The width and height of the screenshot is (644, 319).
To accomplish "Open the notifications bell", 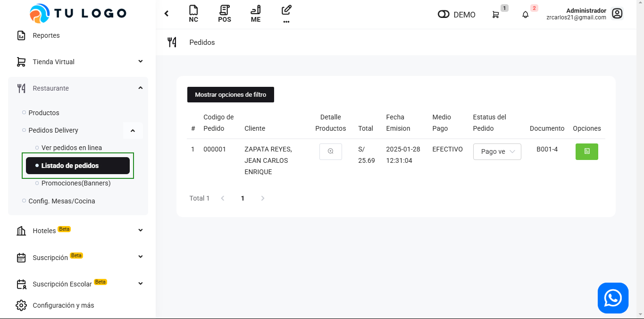I will [x=525, y=15].
